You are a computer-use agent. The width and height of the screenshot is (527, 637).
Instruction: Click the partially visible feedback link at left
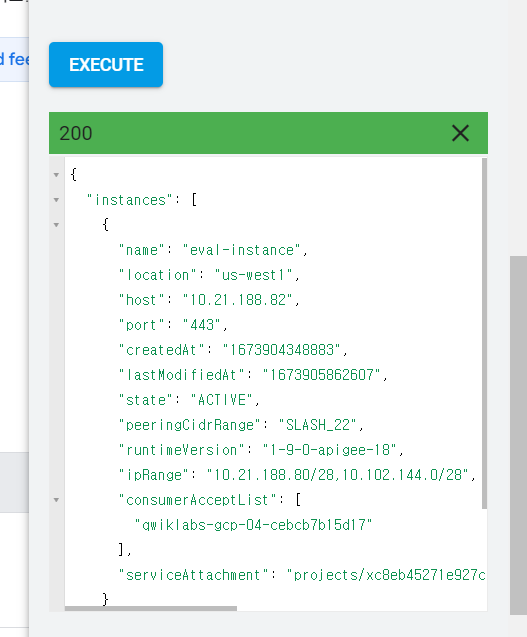14,59
